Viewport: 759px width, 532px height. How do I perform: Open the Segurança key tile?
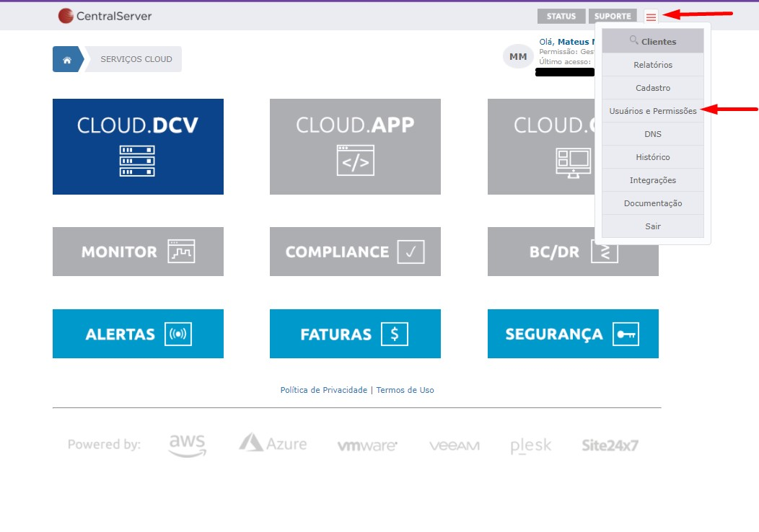pos(573,334)
